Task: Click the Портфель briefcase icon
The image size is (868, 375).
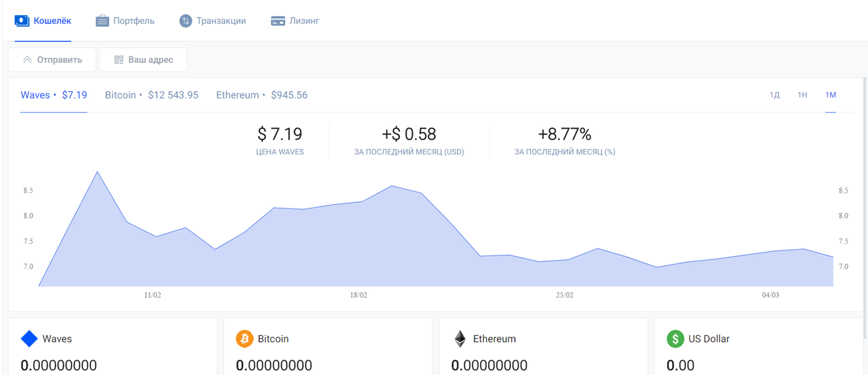Action: pyautogui.click(x=102, y=21)
